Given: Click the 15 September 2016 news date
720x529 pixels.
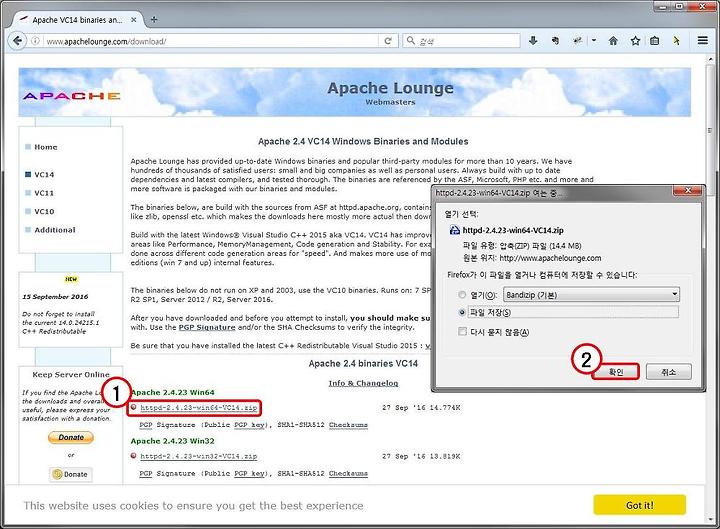Looking at the screenshot, I should coord(55,297).
